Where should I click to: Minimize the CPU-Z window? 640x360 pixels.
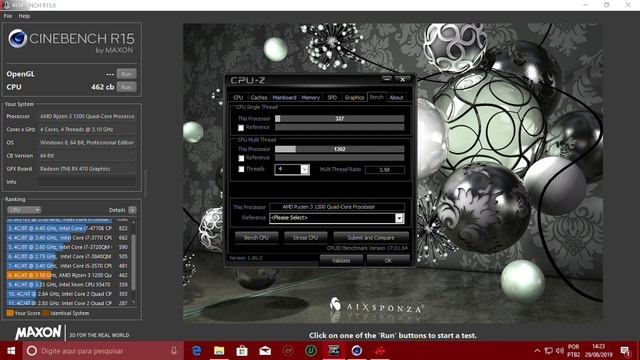387,79
